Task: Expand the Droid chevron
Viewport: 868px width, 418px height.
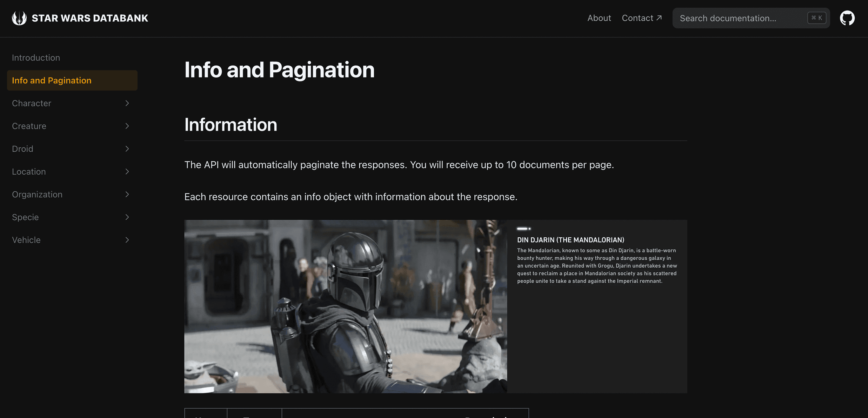Action: pos(127,149)
